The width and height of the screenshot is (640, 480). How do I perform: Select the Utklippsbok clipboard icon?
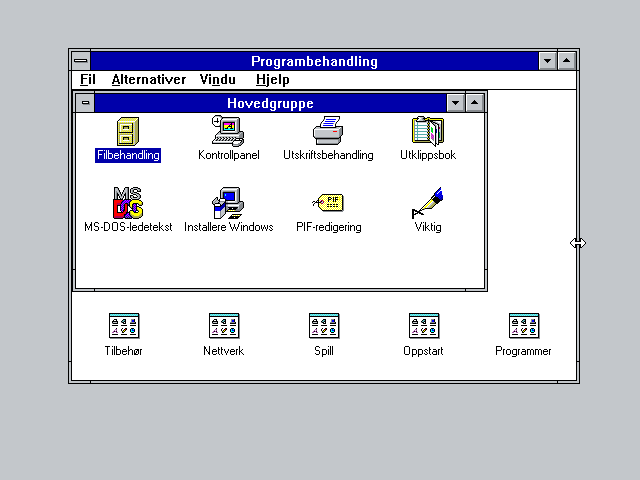[x=428, y=131]
